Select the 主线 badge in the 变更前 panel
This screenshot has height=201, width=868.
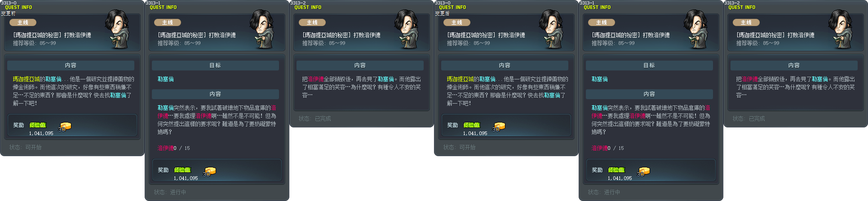(23, 22)
